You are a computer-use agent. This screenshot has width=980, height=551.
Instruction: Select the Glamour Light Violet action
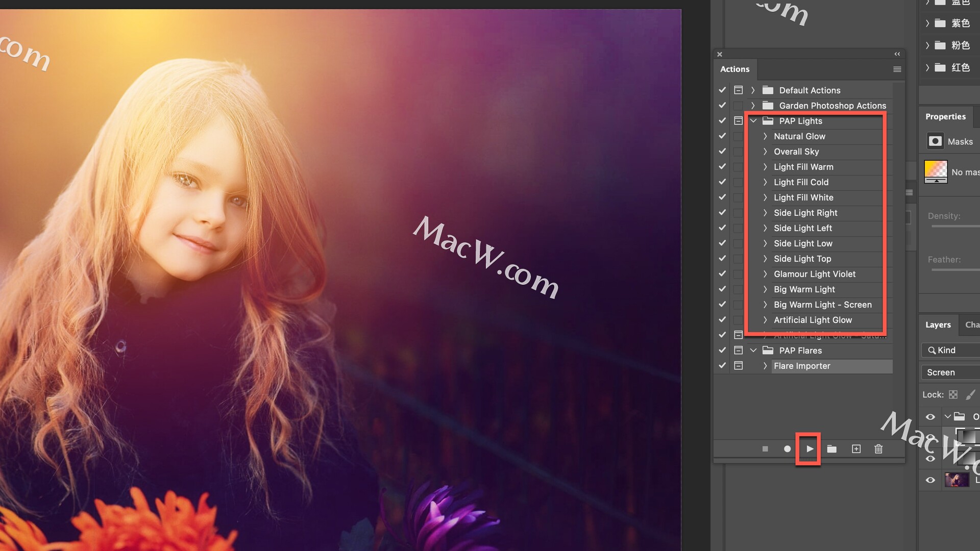(815, 274)
